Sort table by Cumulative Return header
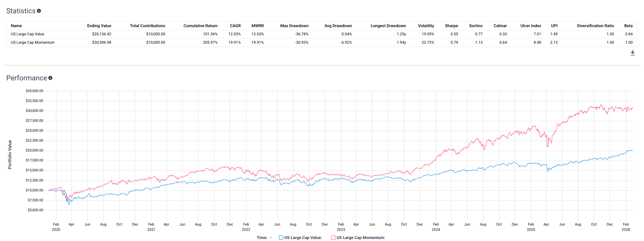The image size is (644, 241). point(200,26)
